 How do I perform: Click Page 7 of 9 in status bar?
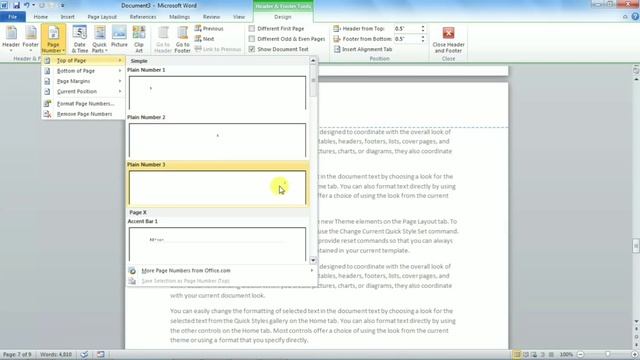(x=17, y=355)
